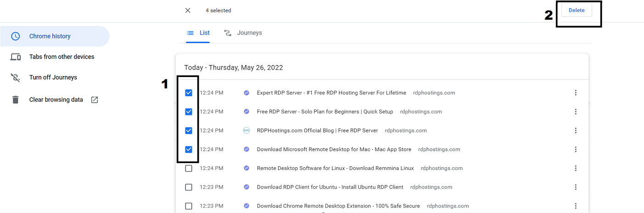Check the Download RDP Client for Ubuntu checkbox
Image resolution: width=644 pixels, height=213 pixels.
point(189,187)
